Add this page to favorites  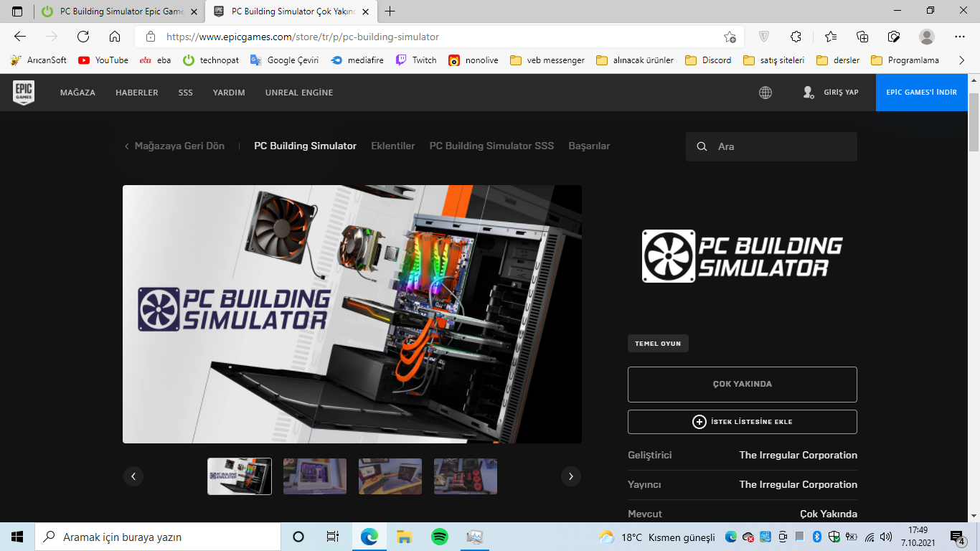(x=730, y=37)
